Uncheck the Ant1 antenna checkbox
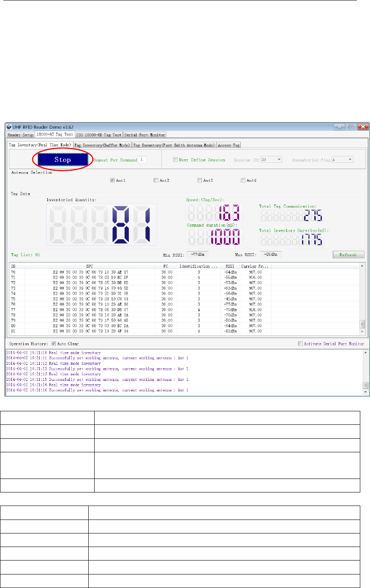This screenshot has height=588, width=370. click(x=112, y=181)
